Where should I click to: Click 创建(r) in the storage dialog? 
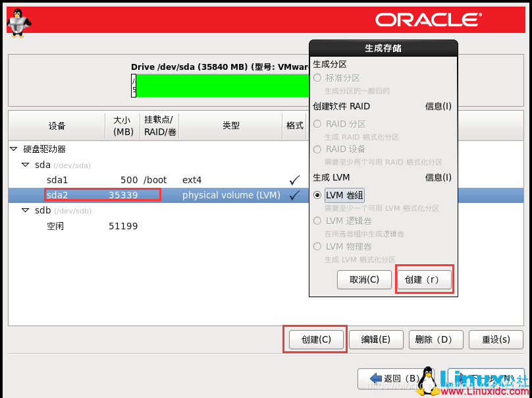[x=424, y=279]
